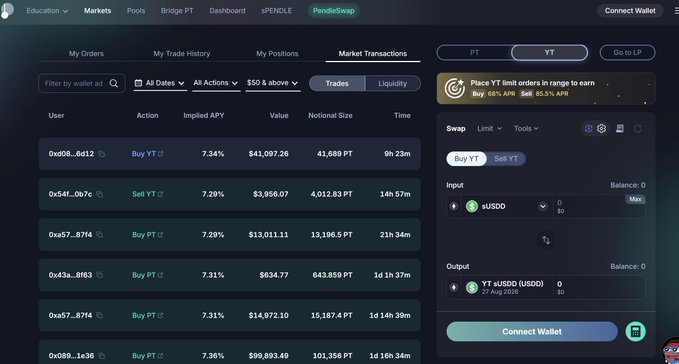Open All Actions dropdown
Screen dimensions: 679x364
click(x=215, y=83)
